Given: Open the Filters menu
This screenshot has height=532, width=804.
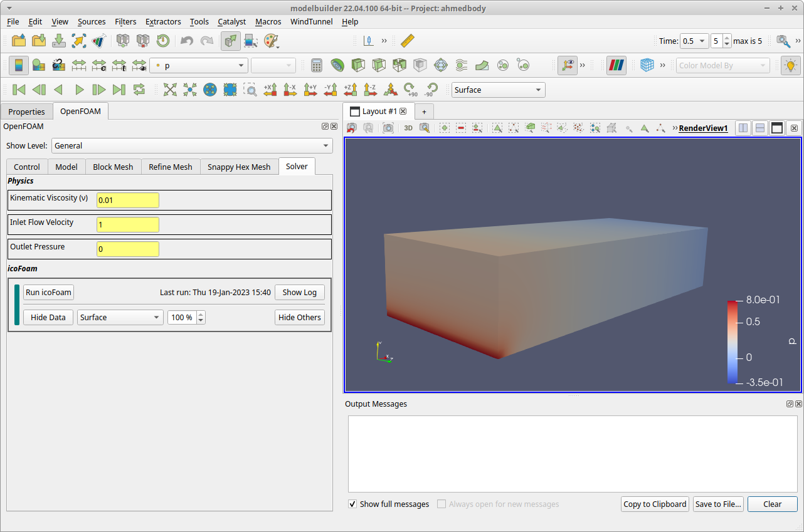Looking at the screenshot, I should pos(125,21).
